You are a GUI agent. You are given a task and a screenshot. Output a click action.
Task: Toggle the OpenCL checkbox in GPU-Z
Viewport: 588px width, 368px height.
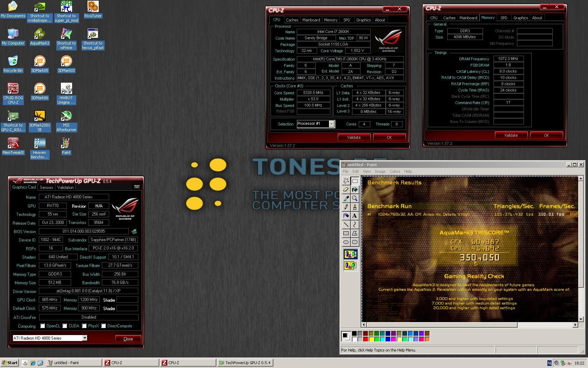43,326
